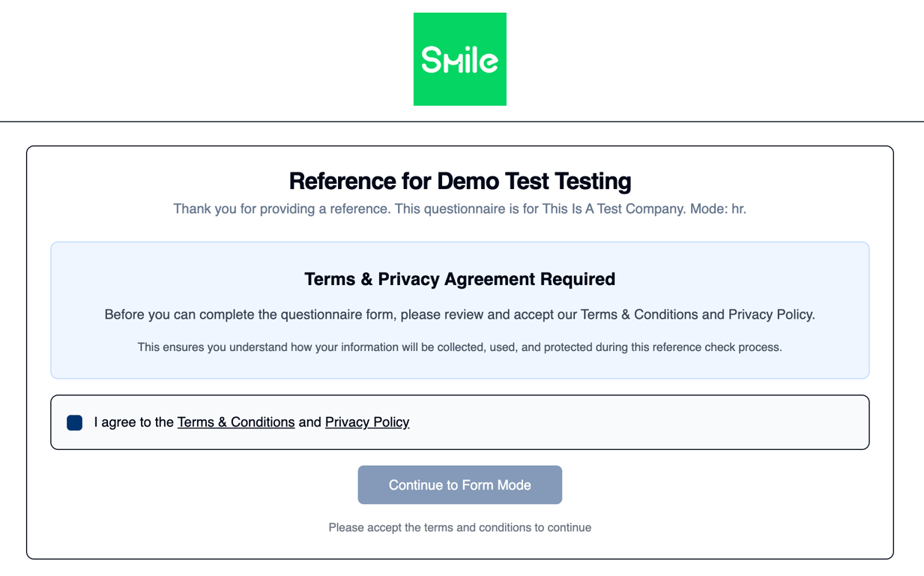Viewport: 924px width, 576px height.
Task: Select the "Terms & Privacy Agreement Required" heading
Action: (x=459, y=279)
